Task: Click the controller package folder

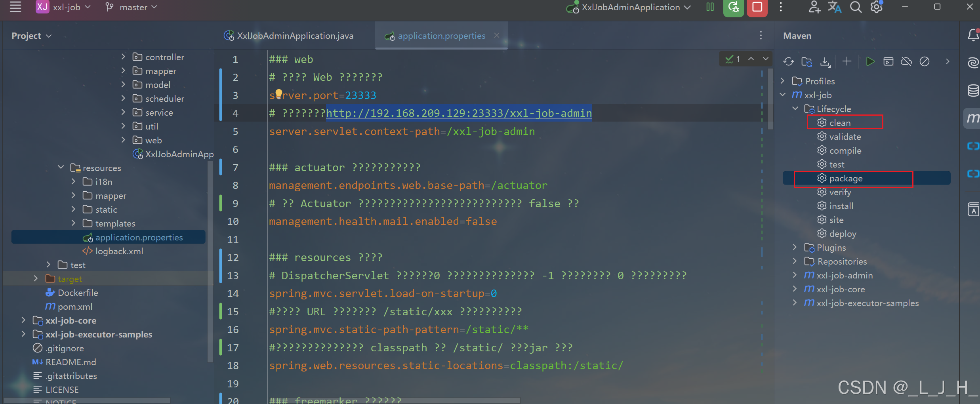Action: click(158, 57)
